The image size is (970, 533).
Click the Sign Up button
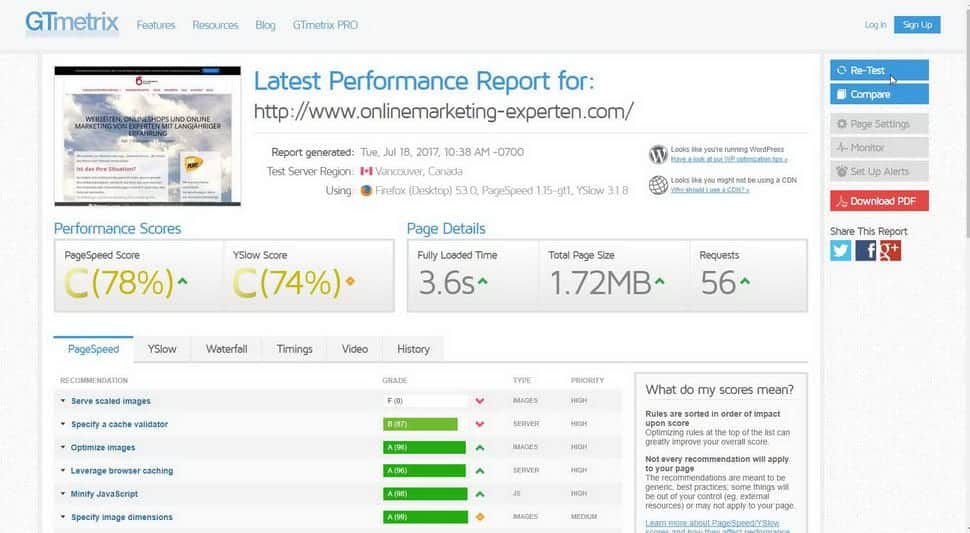click(x=917, y=25)
